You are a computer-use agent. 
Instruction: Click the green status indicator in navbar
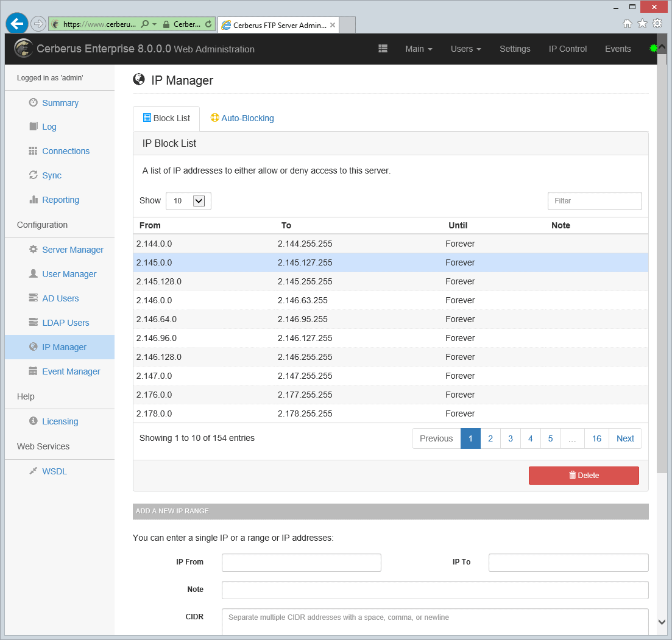[x=653, y=48]
